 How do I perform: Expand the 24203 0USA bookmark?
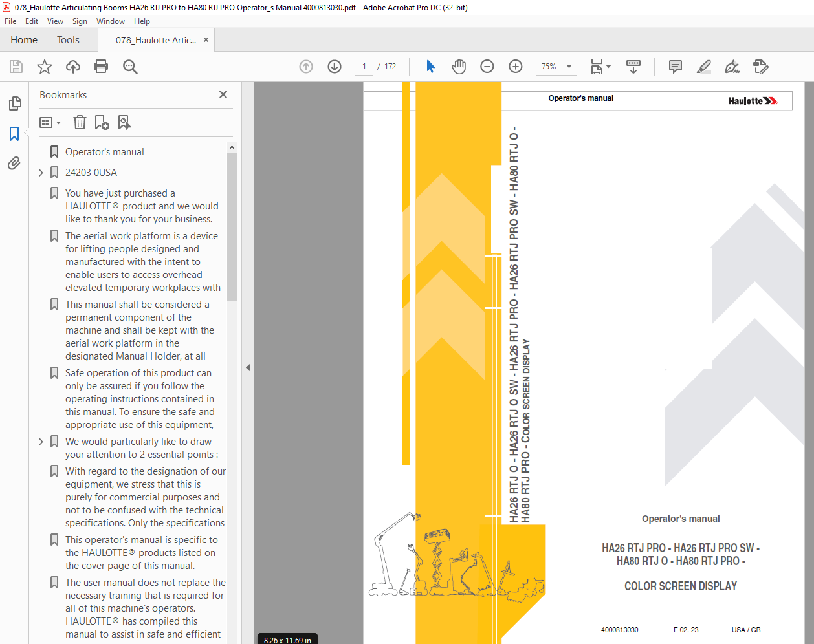(41, 173)
